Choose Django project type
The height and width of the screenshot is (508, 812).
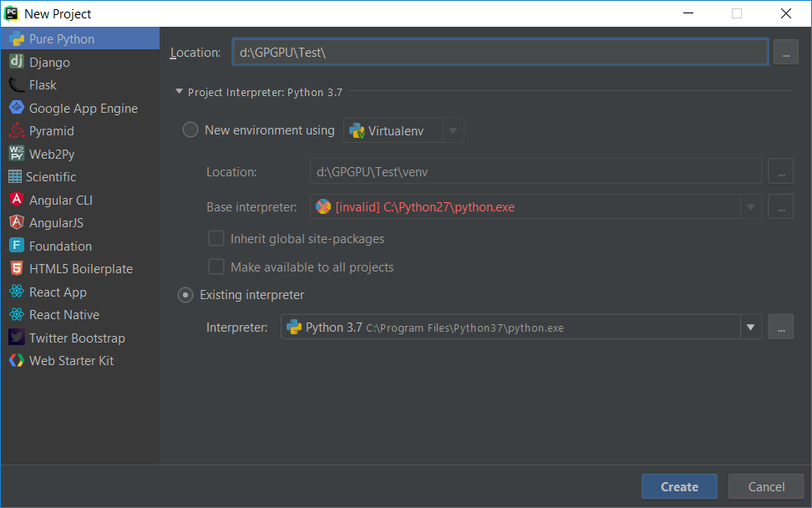pos(80,62)
